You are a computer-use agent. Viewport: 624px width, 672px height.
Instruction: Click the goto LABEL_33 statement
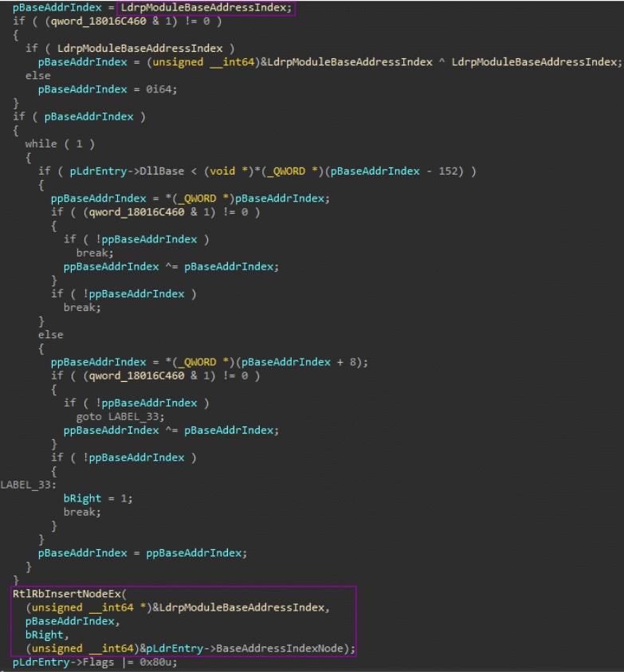coord(120,416)
